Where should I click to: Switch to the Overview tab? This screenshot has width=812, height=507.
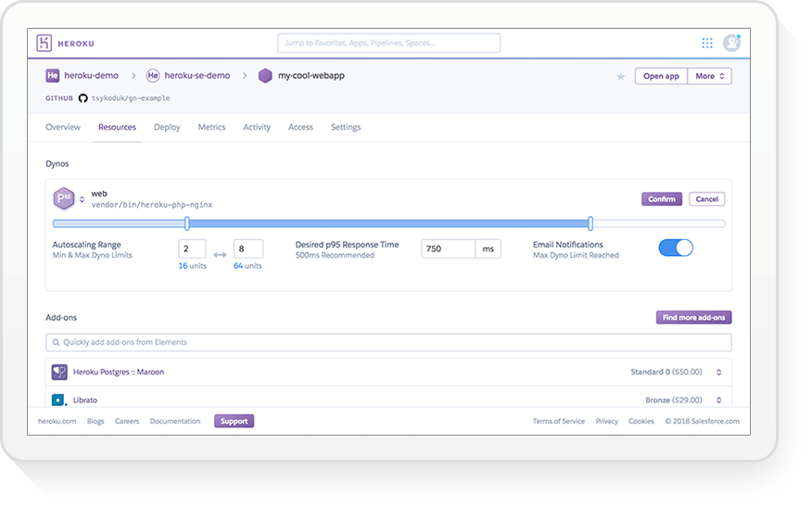pyautogui.click(x=63, y=127)
